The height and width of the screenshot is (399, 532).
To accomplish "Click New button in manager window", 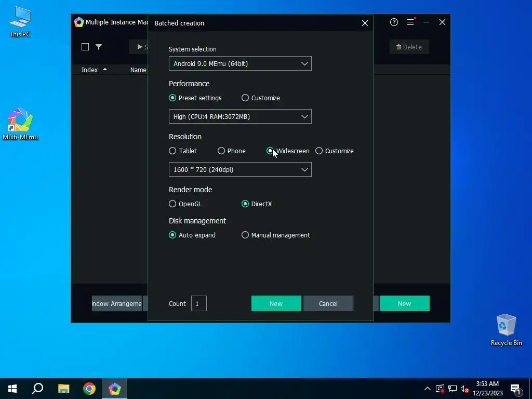I will tap(404, 303).
